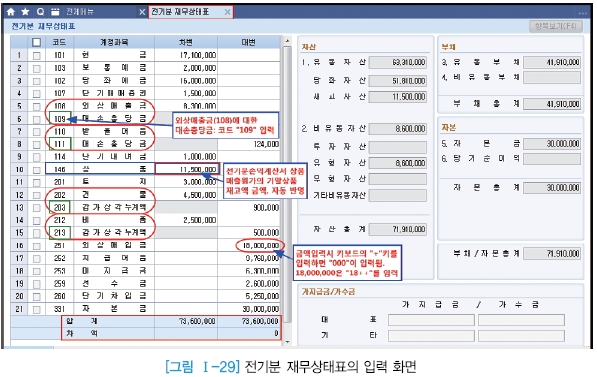Screen dimensions: 597x377
Task: Check the box for row 259 선수금
Action: 37,284
